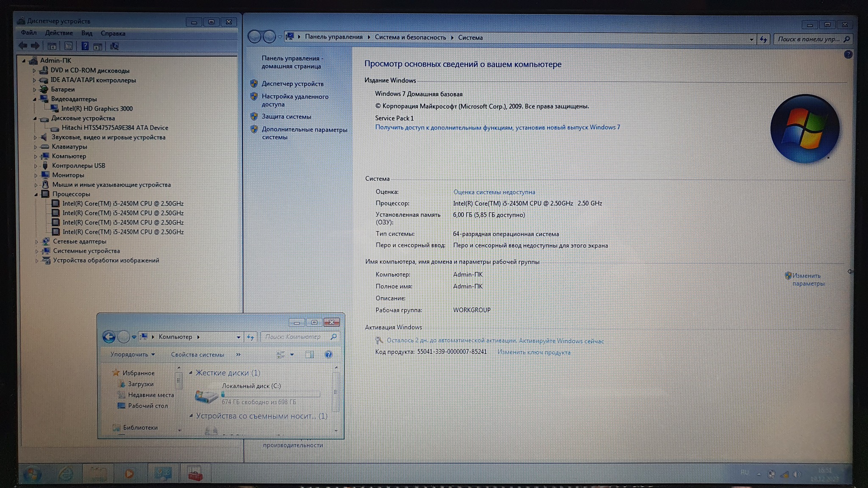The width and height of the screenshot is (868, 488).
Task: Click Изменить ключ продукта link
Action: click(x=534, y=352)
